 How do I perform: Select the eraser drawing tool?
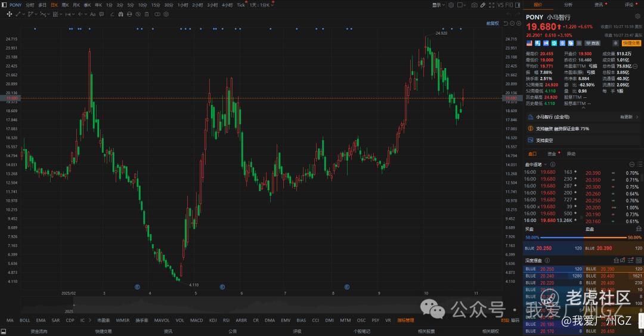coord(112,14)
